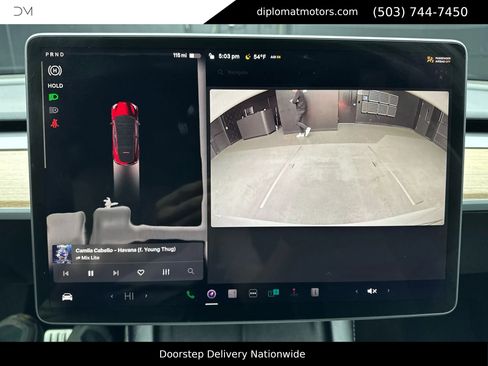The height and width of the screenshot is (366, 488).
Task: Tap the green headlight indicator icon
Action: (54, 97)
